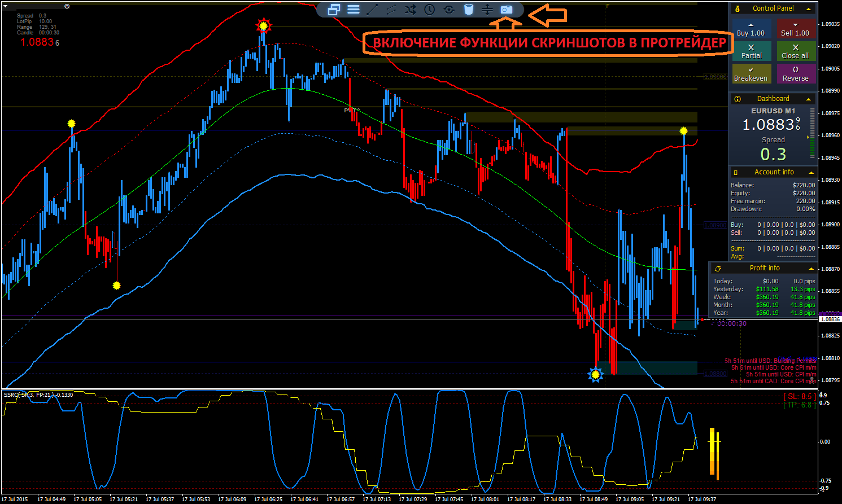Click the CAD Core CPI m/m news line
Image resolution: width=842 pixels, height=504 pixels.
pyautogui.click(x=774, y=381)
